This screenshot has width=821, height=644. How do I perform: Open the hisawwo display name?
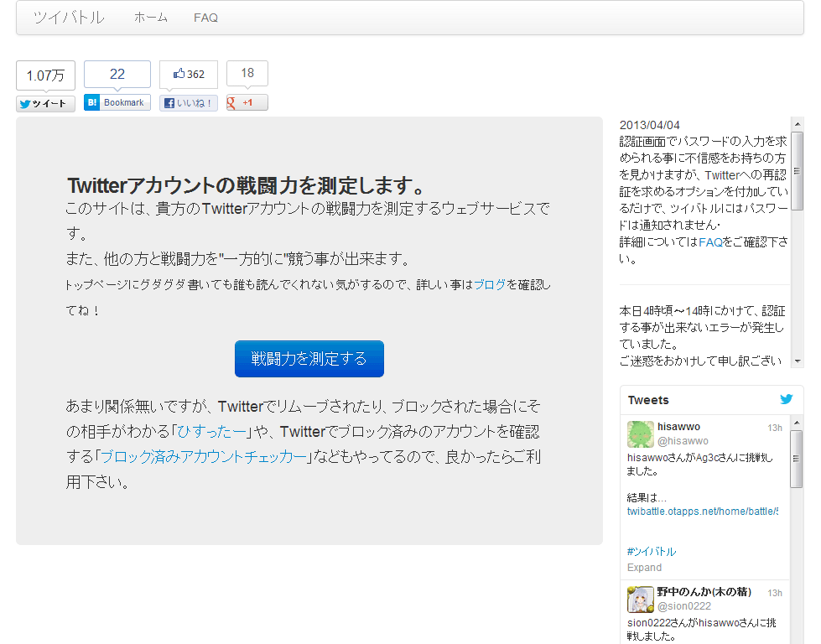click(x=678, y=427)
